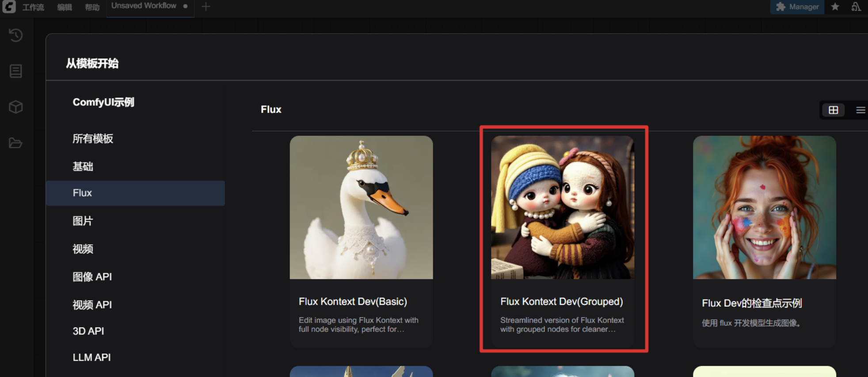Click the Flux section heading

(x=271, y=109)
